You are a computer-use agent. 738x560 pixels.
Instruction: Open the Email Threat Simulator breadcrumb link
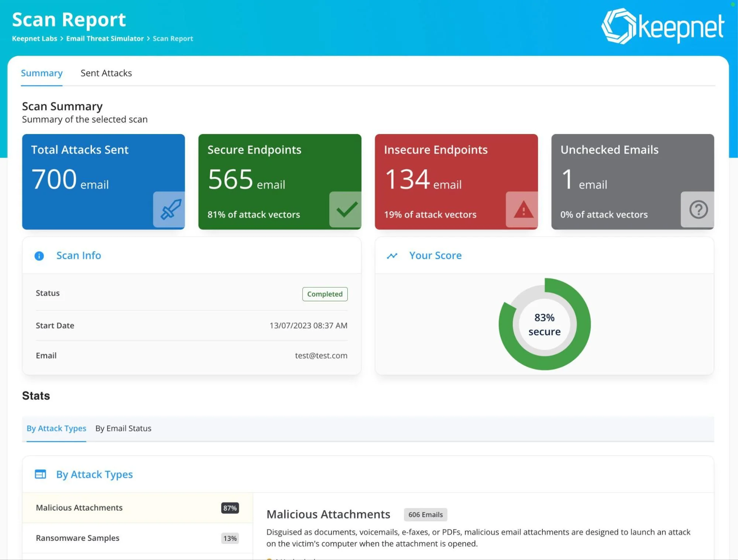point(105,38)
